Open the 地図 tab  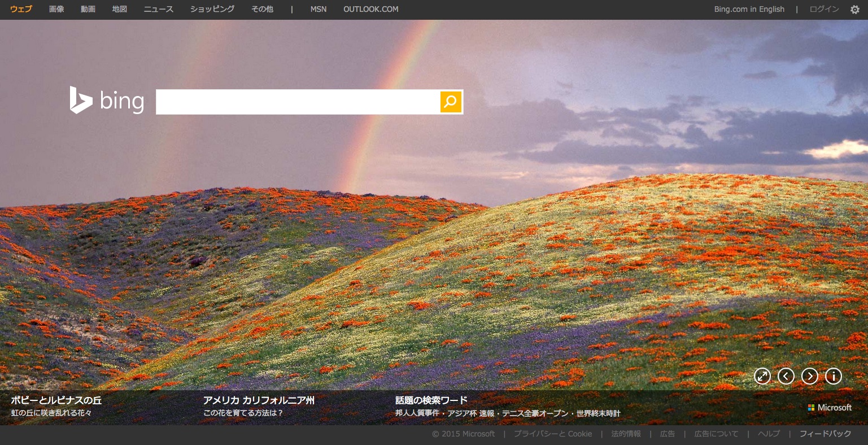click(120, 9)
